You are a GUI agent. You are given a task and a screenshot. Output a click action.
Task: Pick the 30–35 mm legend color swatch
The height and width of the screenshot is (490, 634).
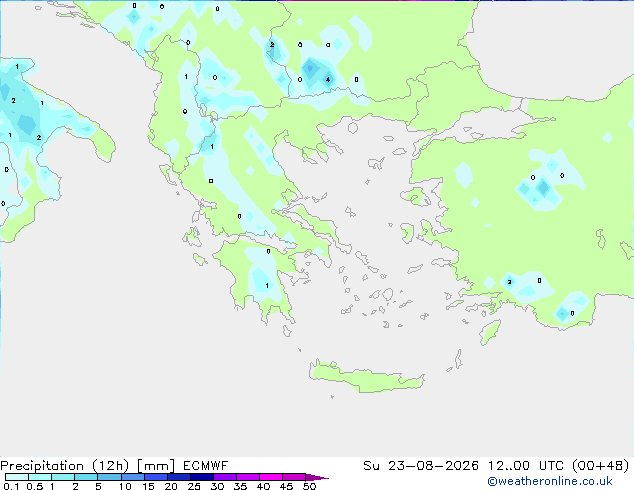coord(225,477)
